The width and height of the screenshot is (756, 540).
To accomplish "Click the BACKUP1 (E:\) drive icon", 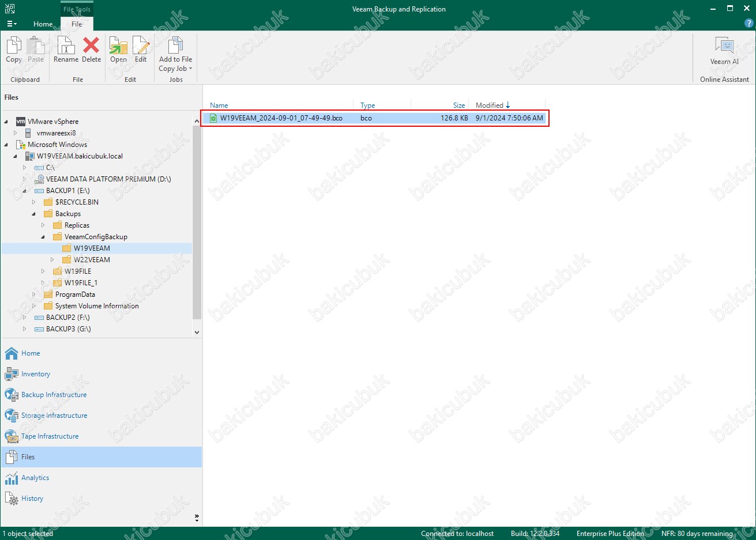I will (x=39, y=191).
